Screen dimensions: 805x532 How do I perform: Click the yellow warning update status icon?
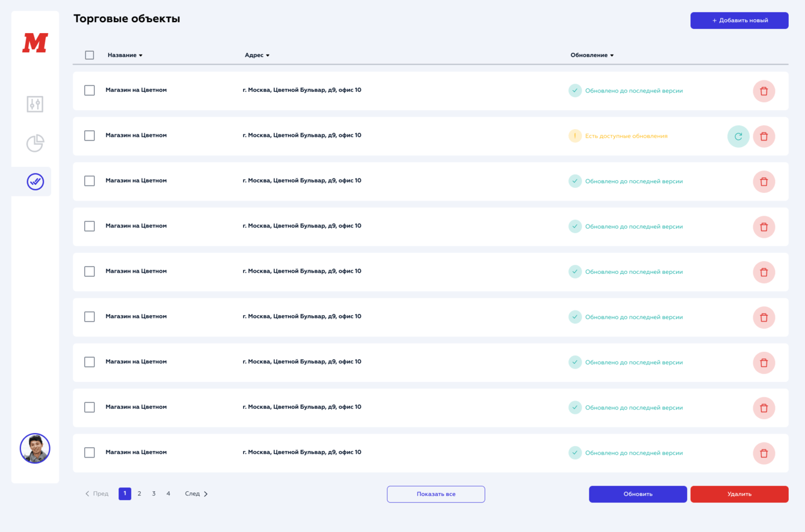(x=575, y=136)
